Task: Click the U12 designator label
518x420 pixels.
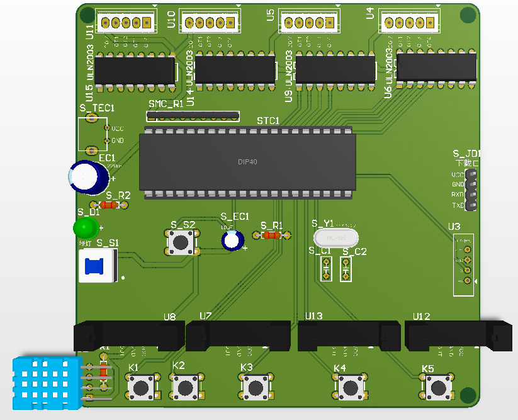Action: (x=421, y=317)
